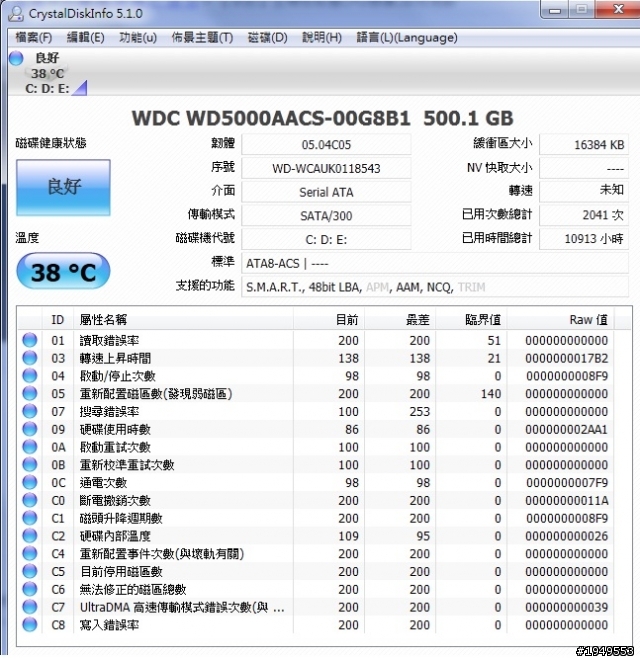Open the 語言(L)(Language) menu
The height and width of the screenshot is (659, 640).
coord(407,38)
